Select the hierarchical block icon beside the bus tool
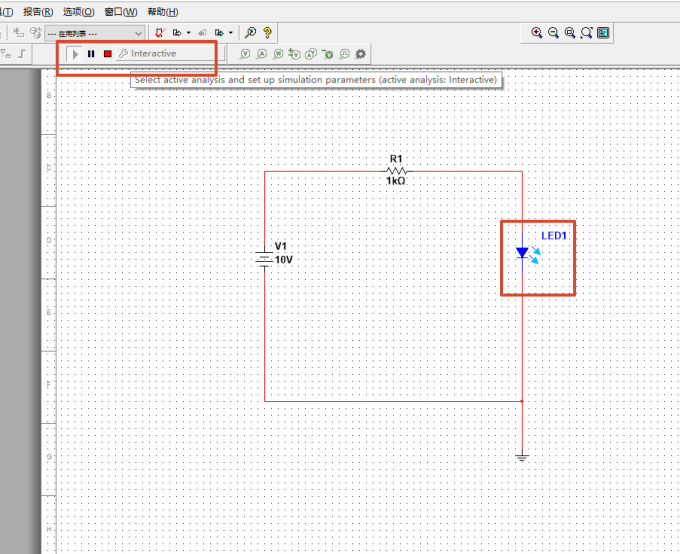 pyautogui.click(x=6, y=54)
